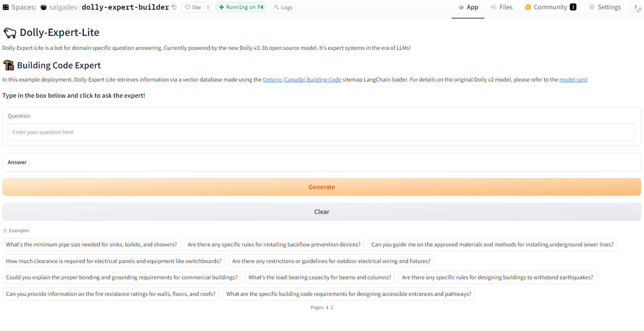
Task: Click the Examples list icon
Action: coord(5,231)
